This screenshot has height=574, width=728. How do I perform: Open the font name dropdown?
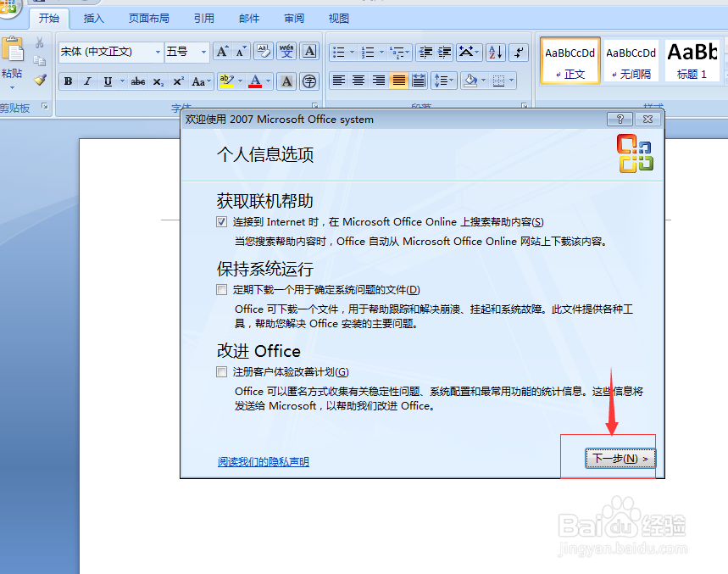point(158,52)
